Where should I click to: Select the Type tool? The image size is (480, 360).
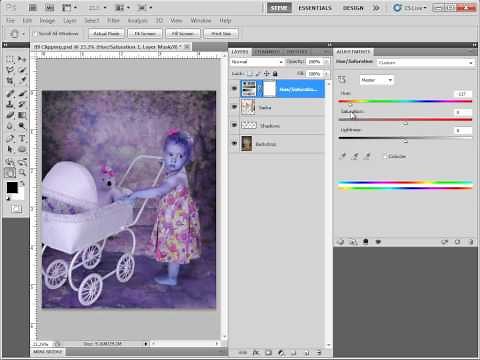point(22,138)
